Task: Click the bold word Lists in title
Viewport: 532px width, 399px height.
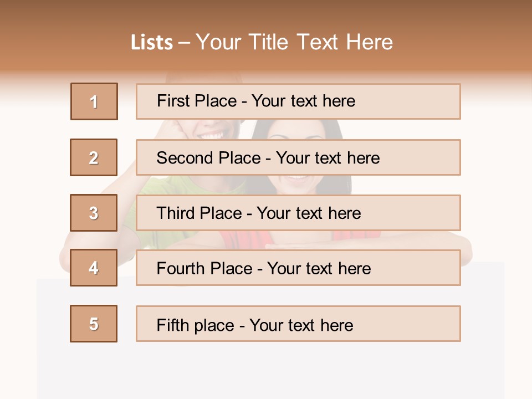Action: (x=151, y=43)
